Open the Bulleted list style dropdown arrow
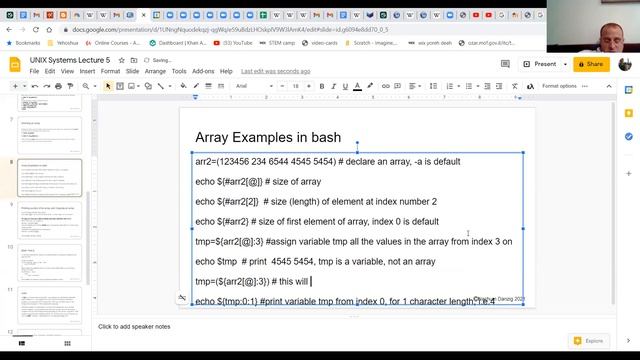Screen dimensions: 640x360 478,86
